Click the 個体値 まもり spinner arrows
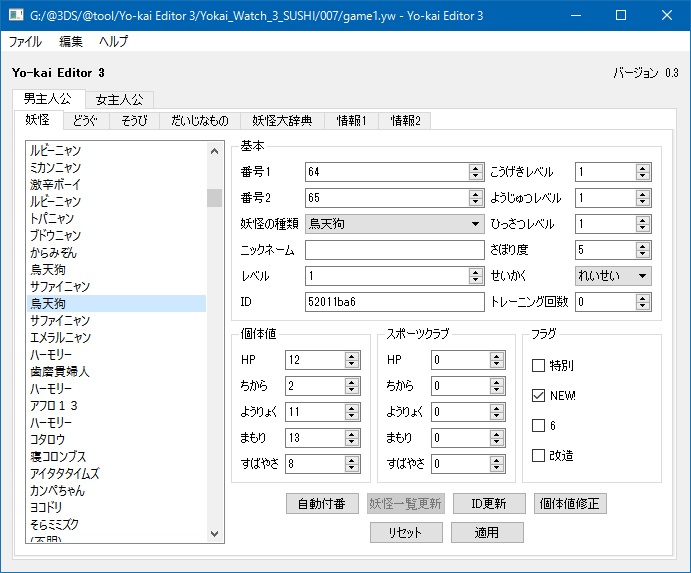 pyautogui.click(x=352, y=438)
